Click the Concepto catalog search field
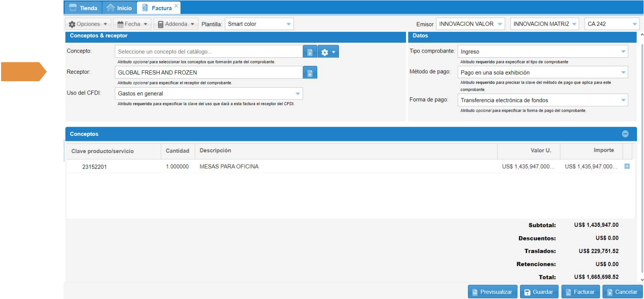 pyautogui.click(x=208, y=52)
